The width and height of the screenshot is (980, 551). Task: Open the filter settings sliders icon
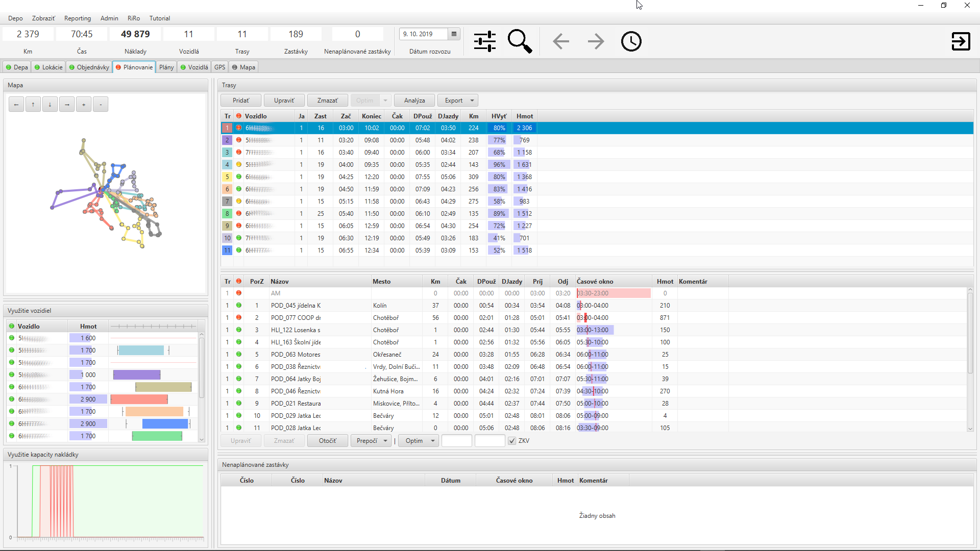(484, 41)
